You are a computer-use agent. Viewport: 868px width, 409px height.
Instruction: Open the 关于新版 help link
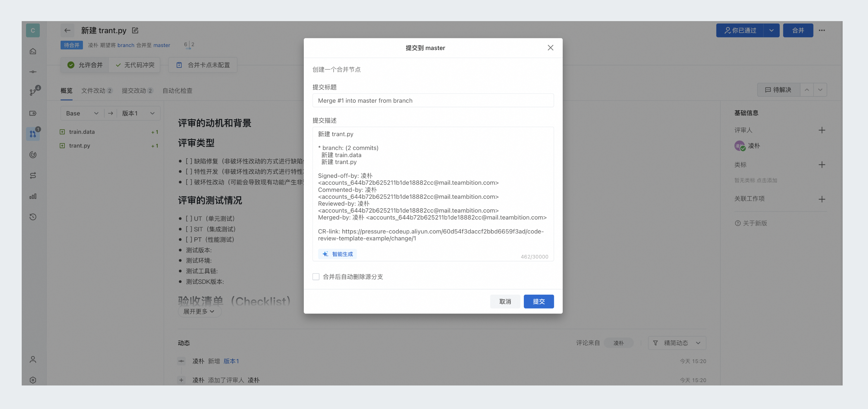point(751,223)
